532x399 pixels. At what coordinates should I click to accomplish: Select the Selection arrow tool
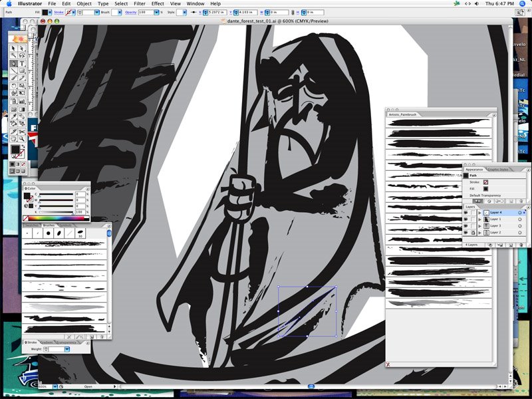point(13,48)
